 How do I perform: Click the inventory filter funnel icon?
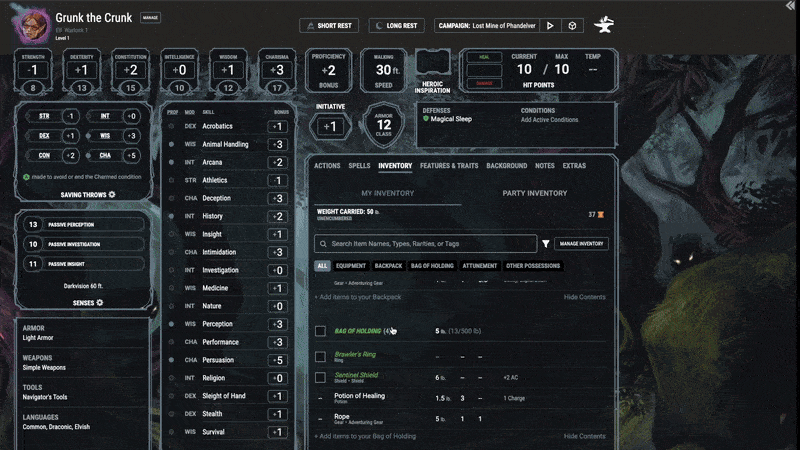(546, 243)
